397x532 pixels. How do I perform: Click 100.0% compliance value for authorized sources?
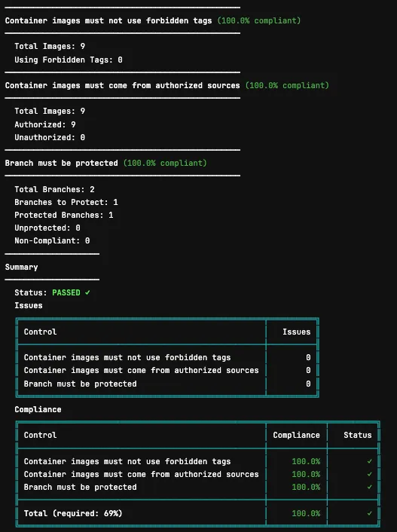(306, 474)
